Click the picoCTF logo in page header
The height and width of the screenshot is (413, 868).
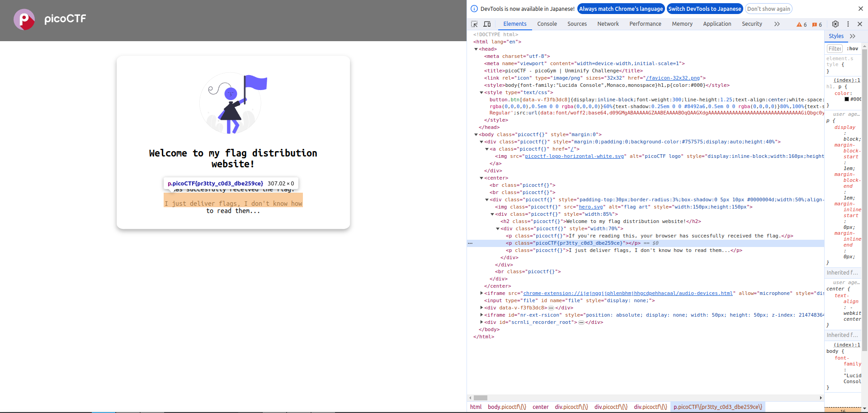pos(50,19)
